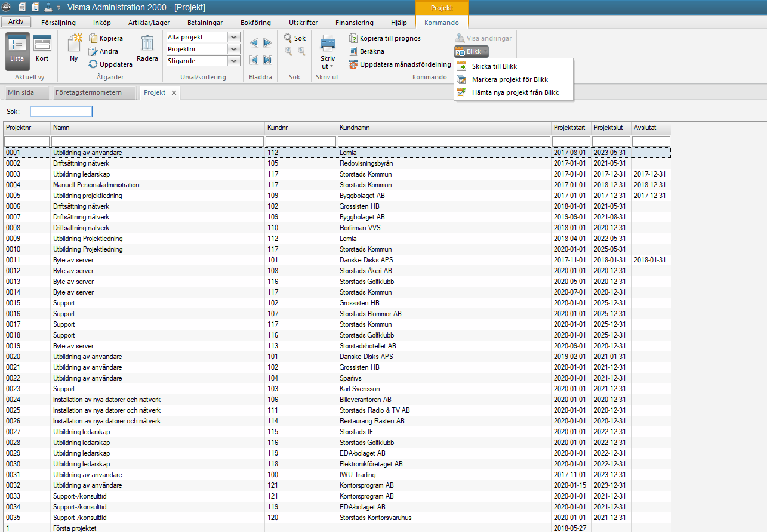767x532 pixels.
Task: Open the Finansiering ribbon tab
Action: pos(355,23)
